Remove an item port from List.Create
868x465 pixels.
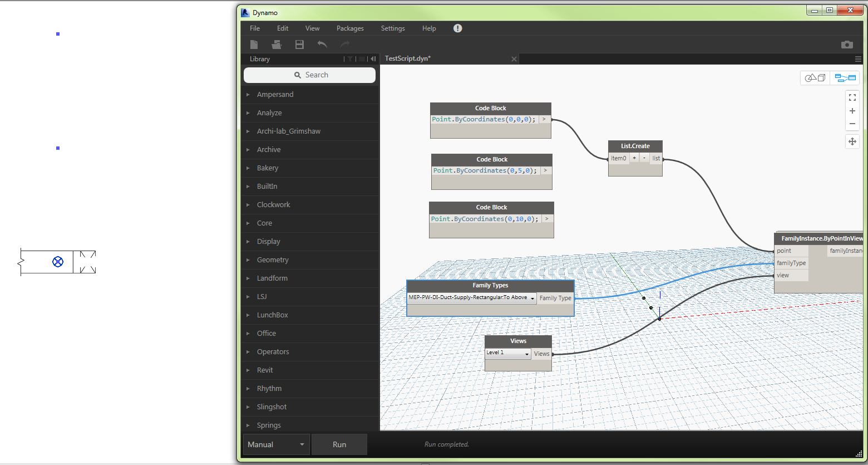(644, 158)
